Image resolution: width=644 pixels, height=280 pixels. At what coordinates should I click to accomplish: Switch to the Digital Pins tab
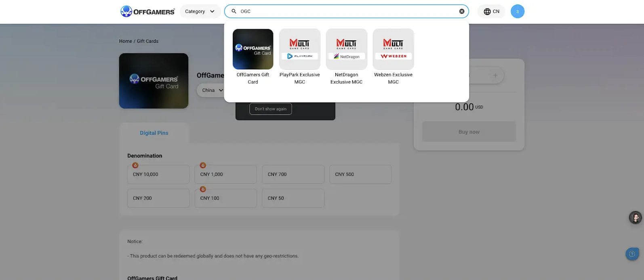click(x=154, y=133)
